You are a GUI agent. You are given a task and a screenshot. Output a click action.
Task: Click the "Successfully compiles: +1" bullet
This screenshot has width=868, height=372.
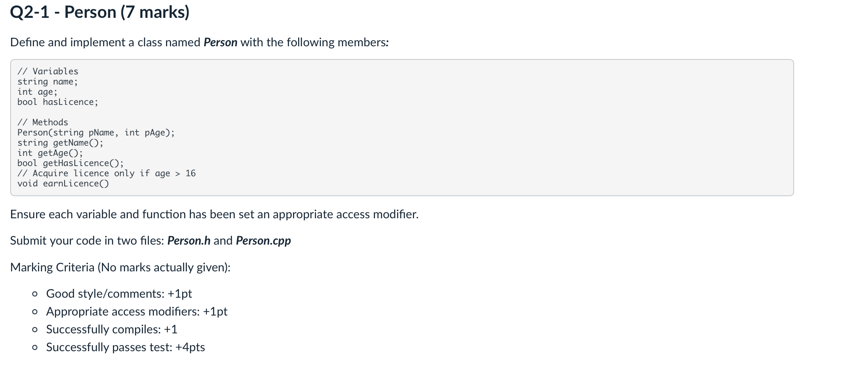[x=112, y=329]
